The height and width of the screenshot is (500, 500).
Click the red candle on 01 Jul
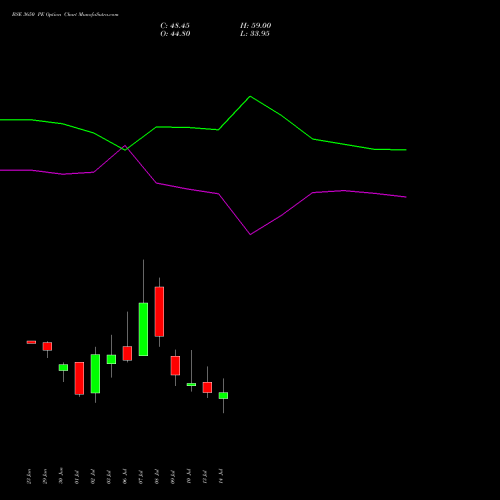[x=79, y=378]
